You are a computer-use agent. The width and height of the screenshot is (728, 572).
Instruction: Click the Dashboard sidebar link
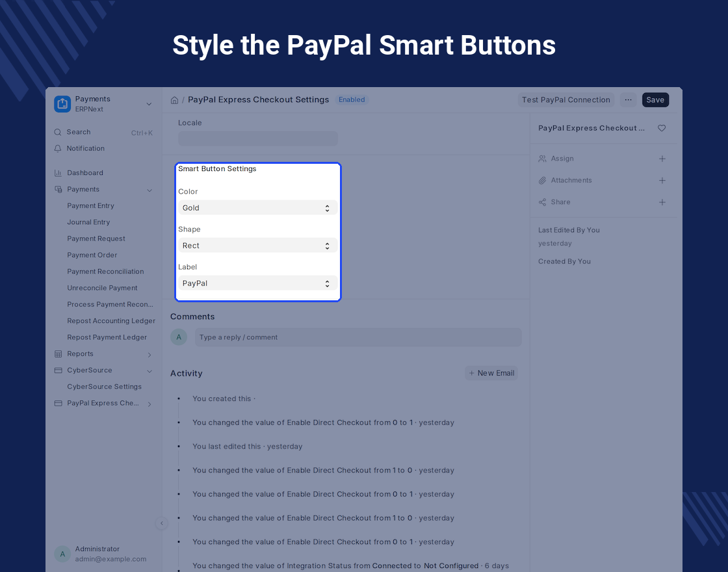pyautogui.click(x=85, y=173)
